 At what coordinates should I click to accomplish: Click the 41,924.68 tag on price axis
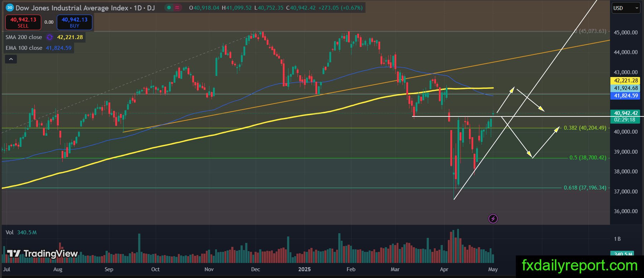pos(626,88)
